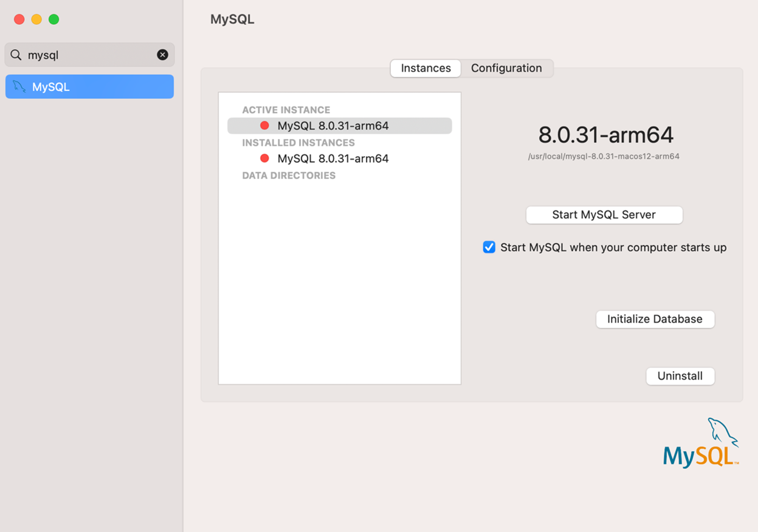Close the window with the red button
Image resolution: width=758 pixels, height=532 pixels.
(19, 19)
